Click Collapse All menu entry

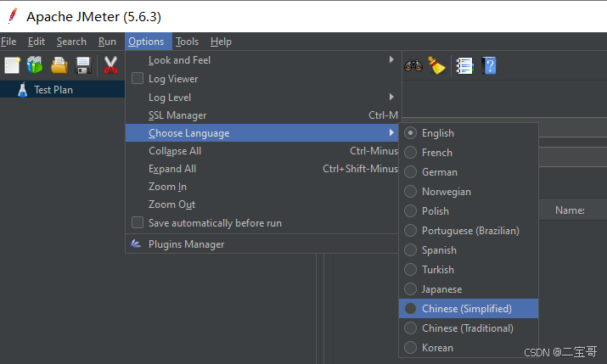[262, 151]
